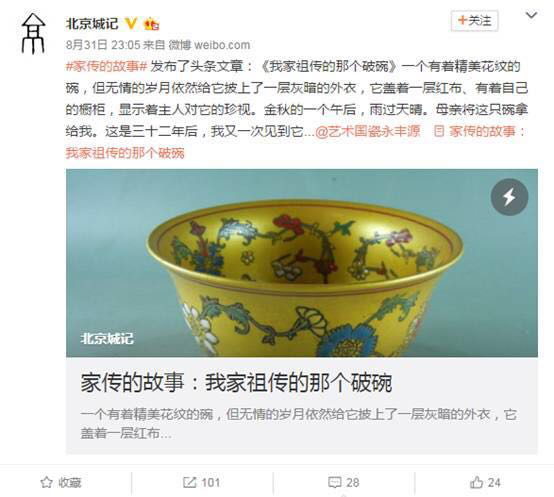Click the repost icon with 101

pyautogui.click(x=201, y=483)
